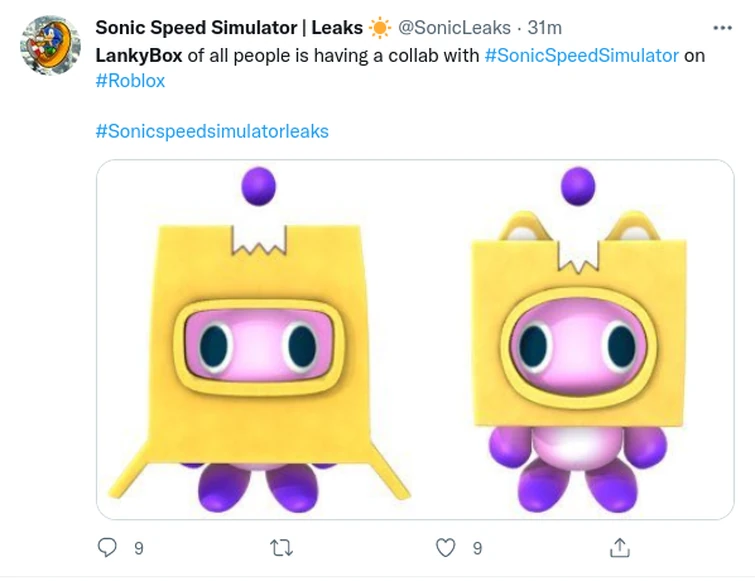Retweet the LankyBox collab tweet
755x581 pixels.
281,547
